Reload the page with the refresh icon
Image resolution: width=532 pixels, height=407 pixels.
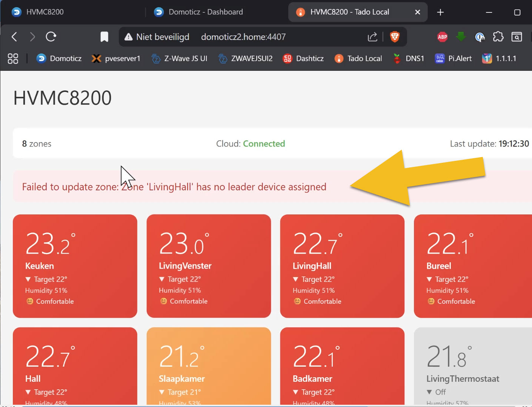pos(51,37)
